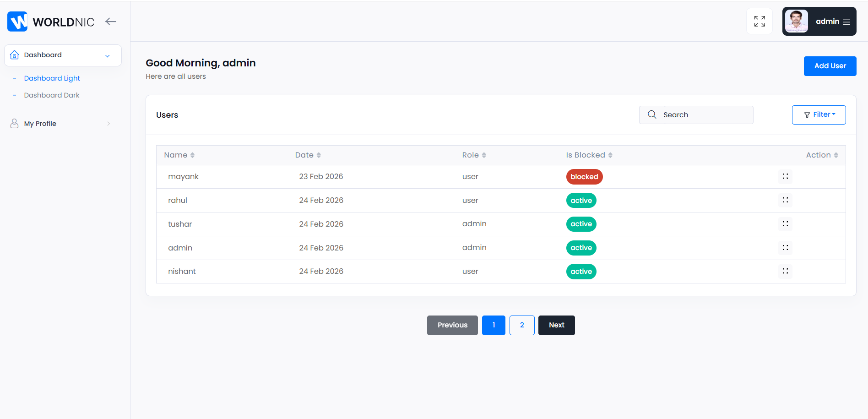Click the My Profile user icon
This screenshot has height=419, width=868.
click(x=15, y=124)
